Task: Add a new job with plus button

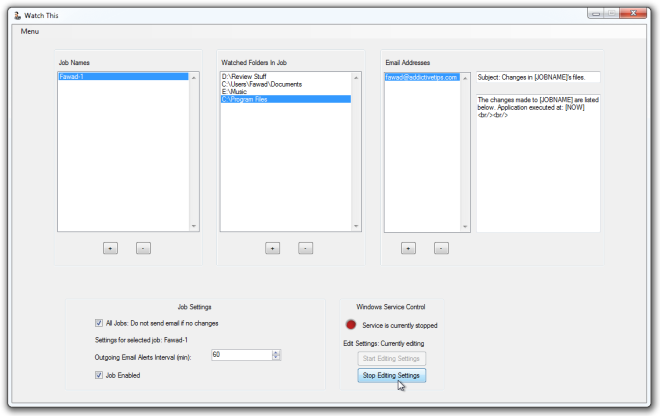Action: pyautogui.click(x=110, y=248)
